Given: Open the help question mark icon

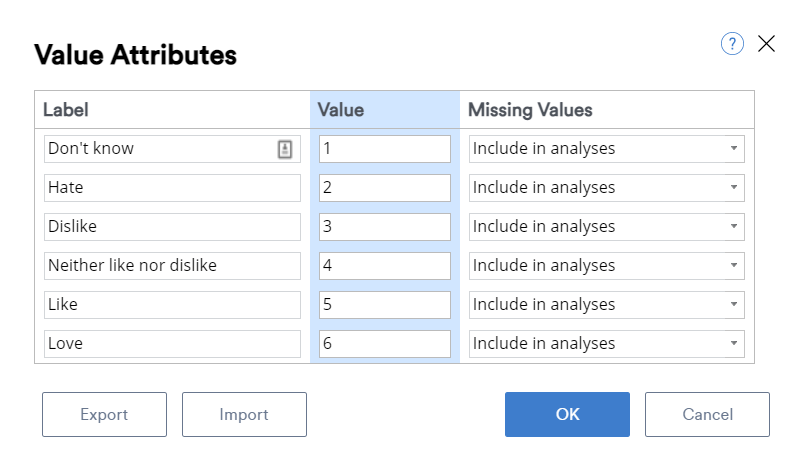Looking at the screenshot, I should 732,44.
